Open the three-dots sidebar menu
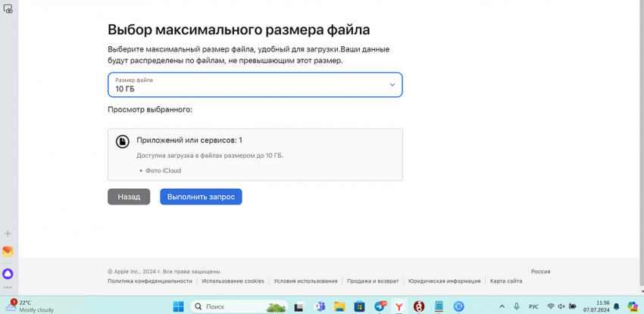 (8, 287)
